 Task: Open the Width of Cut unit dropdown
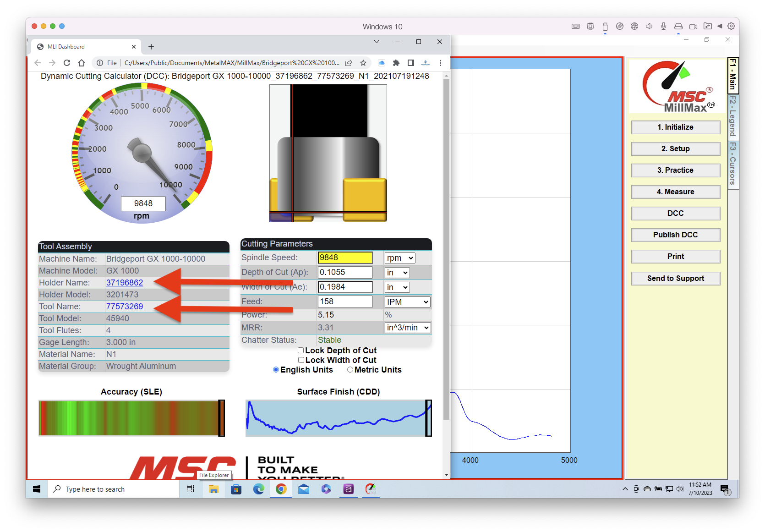tap(397, 287)
